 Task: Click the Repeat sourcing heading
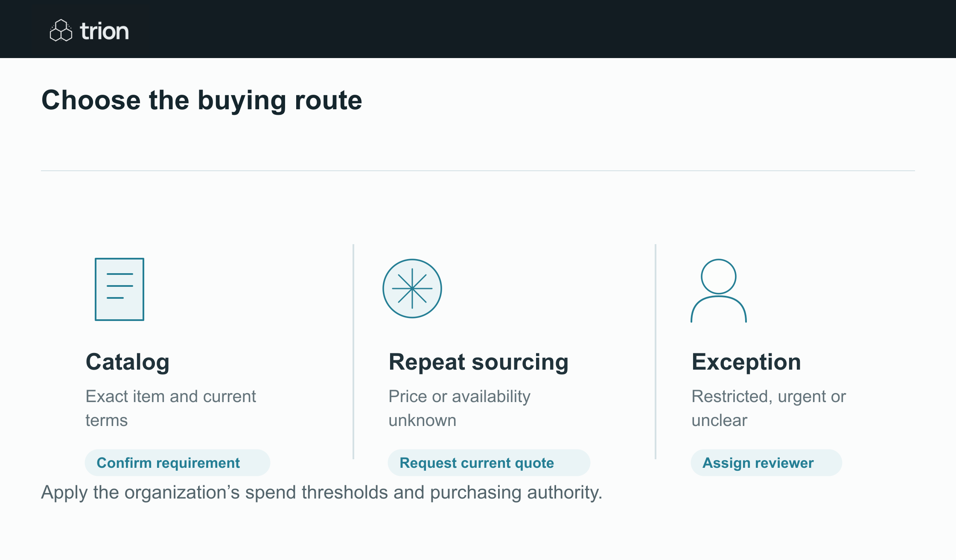click(479, 362)
